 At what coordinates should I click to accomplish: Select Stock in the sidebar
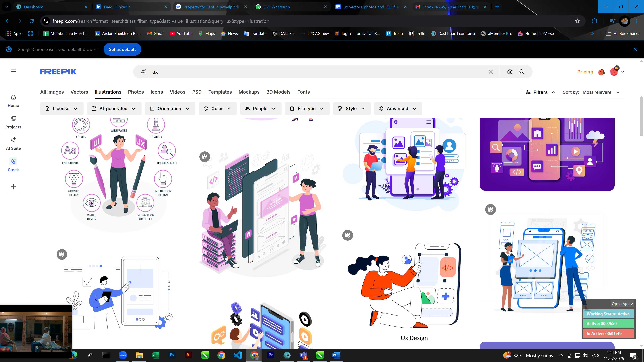13,165
